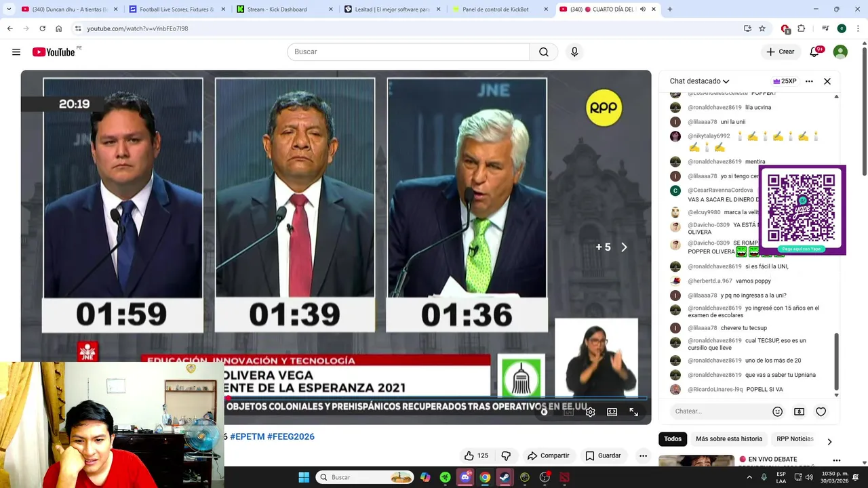The width and height of the screenshot is (868, 488).
Task: Show hidden system tray icons
Action: pyautogui.click(x=750, y=477)
